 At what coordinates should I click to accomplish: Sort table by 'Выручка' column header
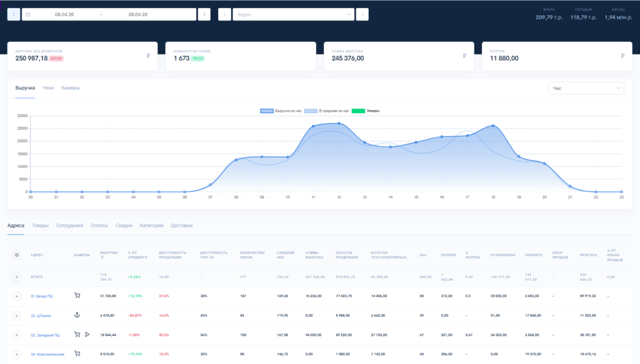[109, 255]
